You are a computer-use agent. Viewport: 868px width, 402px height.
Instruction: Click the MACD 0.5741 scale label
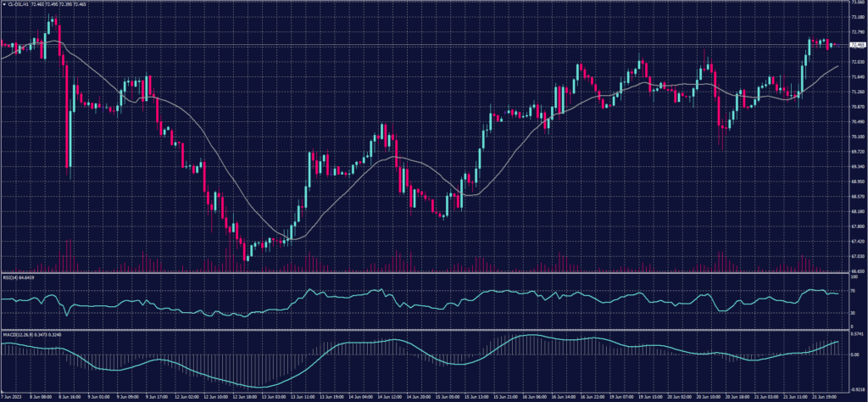point(857,336)
